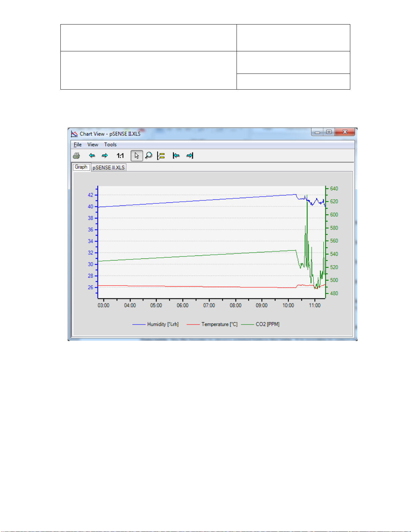Minimize the Chart View window

point(317,132)
